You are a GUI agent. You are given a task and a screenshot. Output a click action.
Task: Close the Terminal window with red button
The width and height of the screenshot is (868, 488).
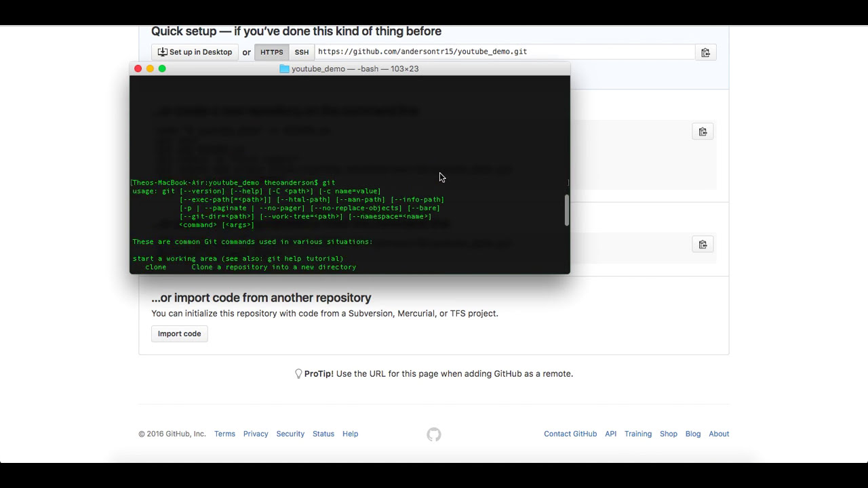[x=138, y=68]
